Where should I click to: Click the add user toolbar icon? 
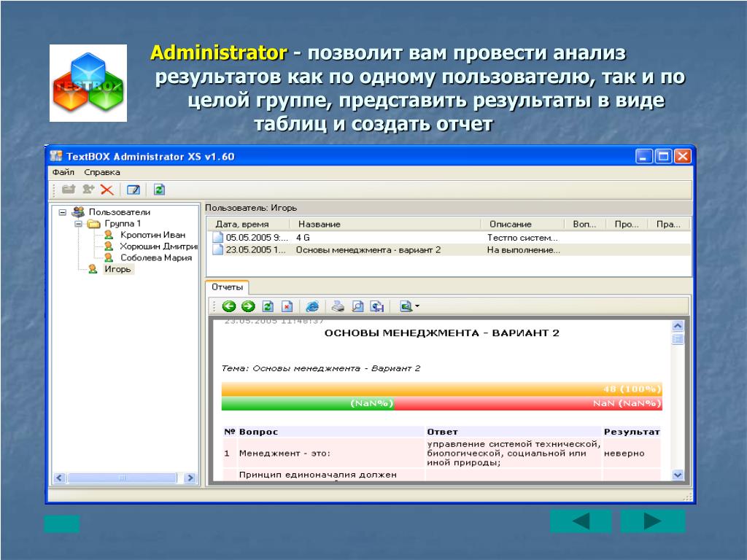(x=88, y=190)
